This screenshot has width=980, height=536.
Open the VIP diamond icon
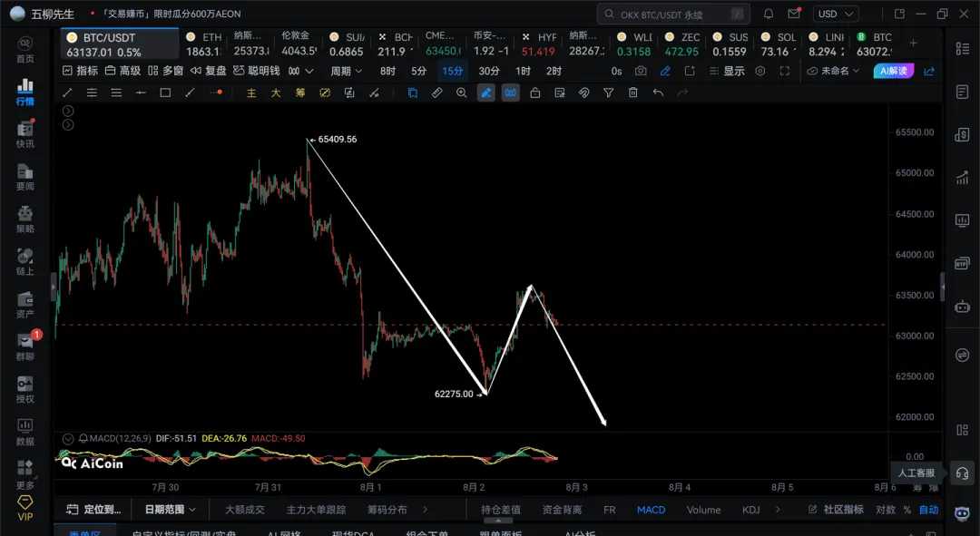[x=25, y=507]
